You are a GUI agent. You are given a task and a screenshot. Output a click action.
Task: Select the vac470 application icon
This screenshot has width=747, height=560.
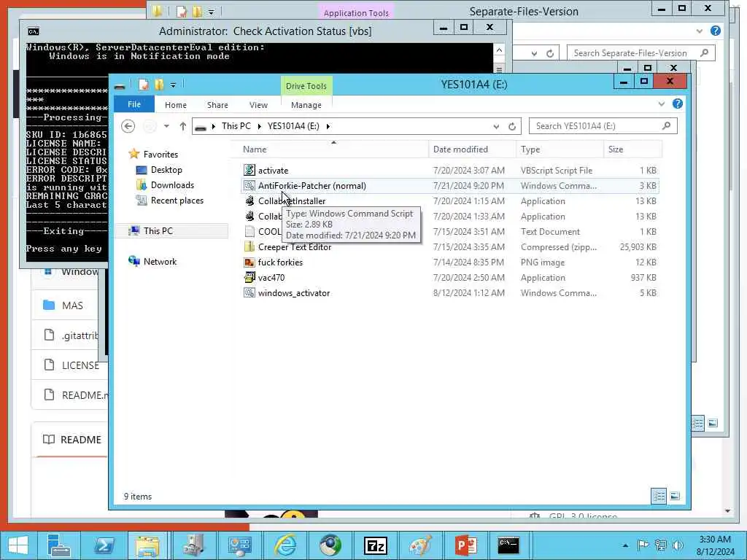tap(249, 277)
